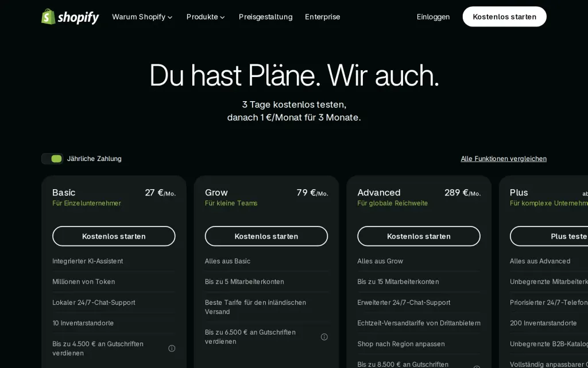Click '3 Tage kostenlos testen' text
The width and height of the screenshot is (588, 368).
[x=294, y=105]
